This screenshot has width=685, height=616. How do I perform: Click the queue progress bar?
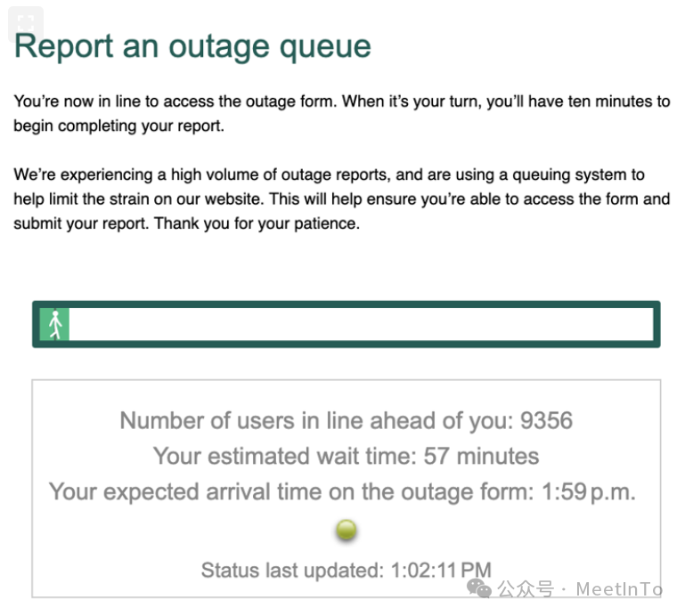click(x=347, y=324)
